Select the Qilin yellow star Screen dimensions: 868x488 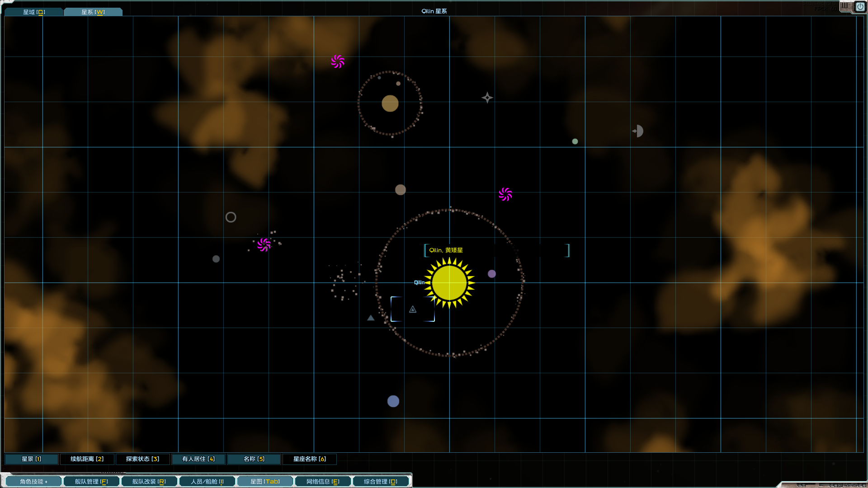point(449,283)
